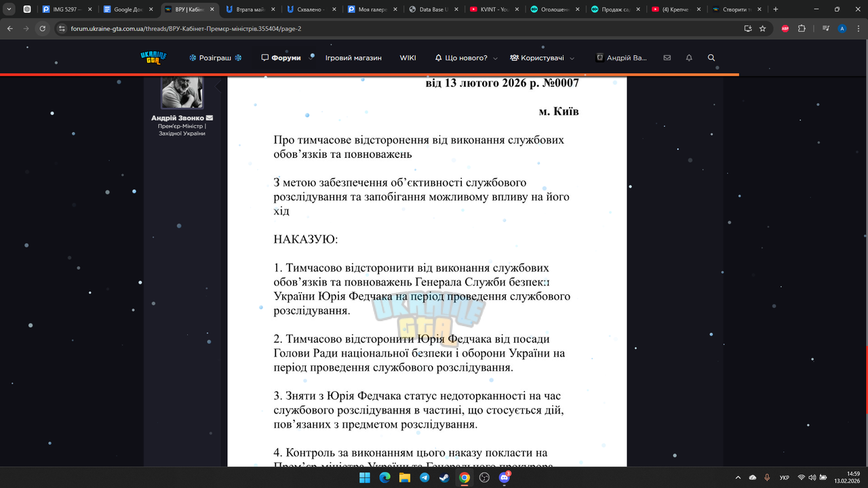Open the Wi-Fi network tray icon
868x488 pixels.
802,478
